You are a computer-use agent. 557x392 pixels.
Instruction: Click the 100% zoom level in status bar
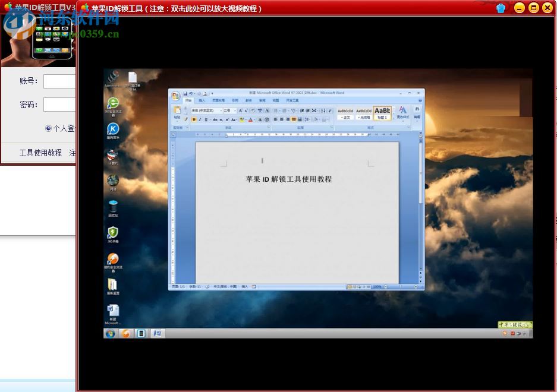377,286
